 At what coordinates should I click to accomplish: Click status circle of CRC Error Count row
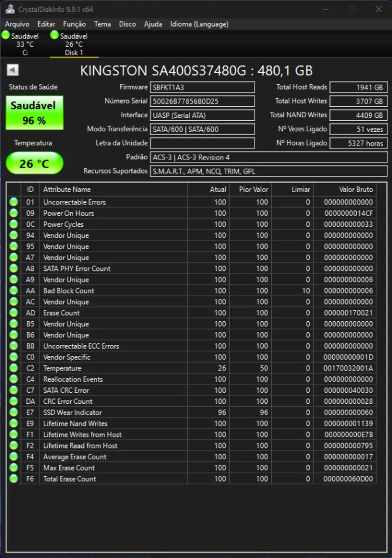tap(14, 401)
